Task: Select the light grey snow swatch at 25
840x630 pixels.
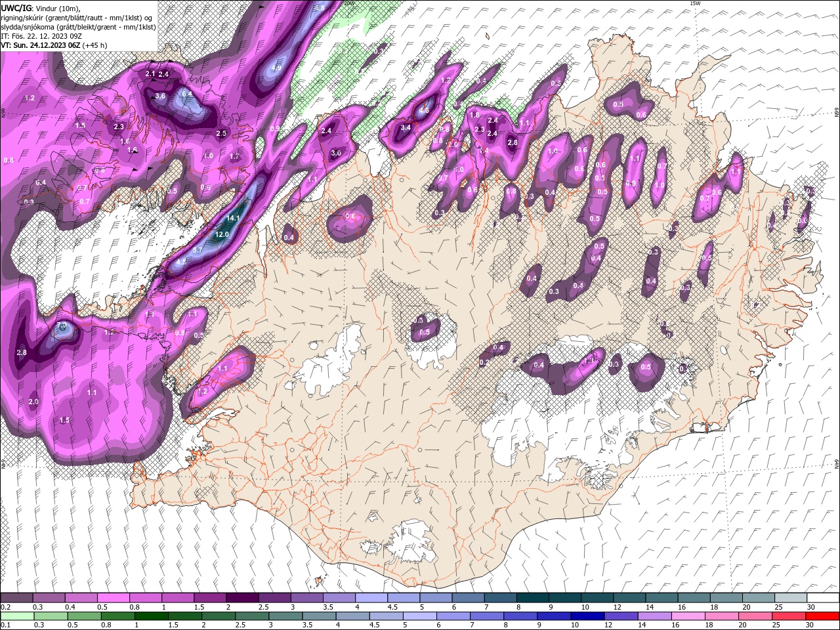Action: click(791, 598)
